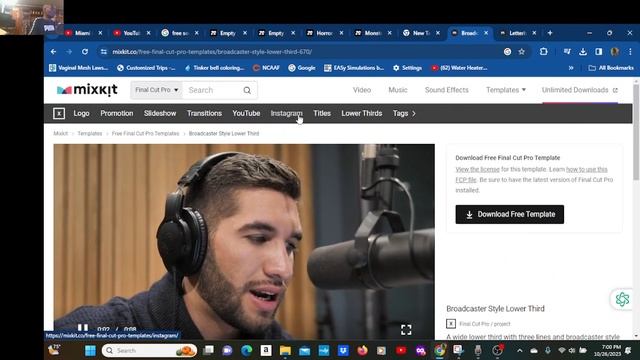Open Task View from the taskbar
640x360 pixels.
click(208, 350)
